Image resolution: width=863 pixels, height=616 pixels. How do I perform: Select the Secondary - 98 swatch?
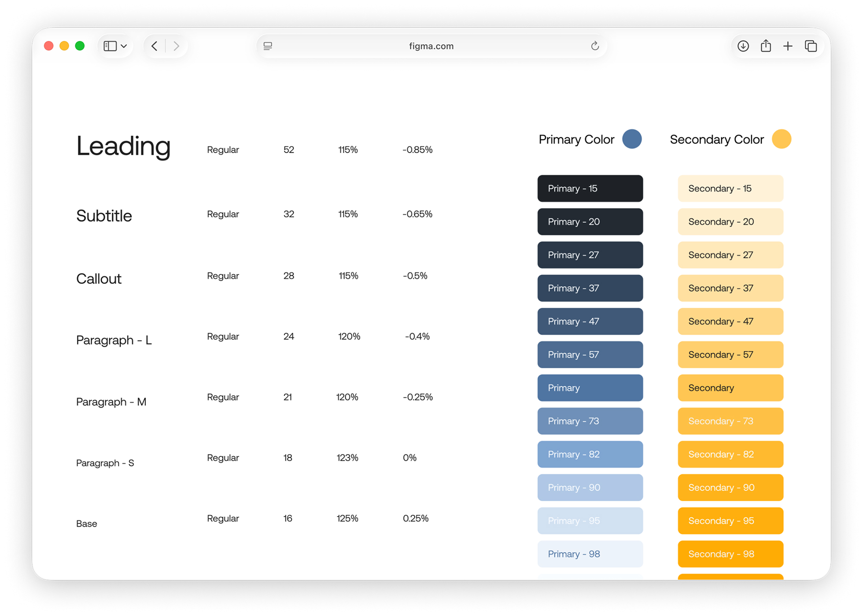[x=730, y=554]
